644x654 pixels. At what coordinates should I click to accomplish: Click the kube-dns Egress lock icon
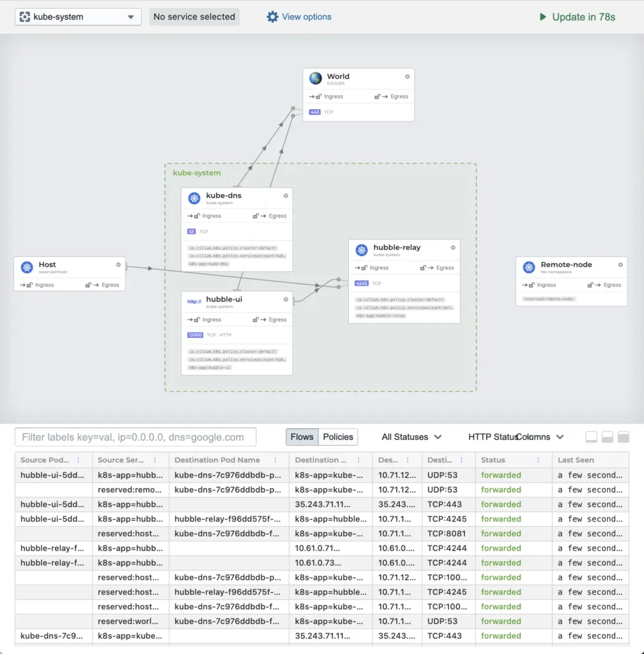[x=256, y=216]
